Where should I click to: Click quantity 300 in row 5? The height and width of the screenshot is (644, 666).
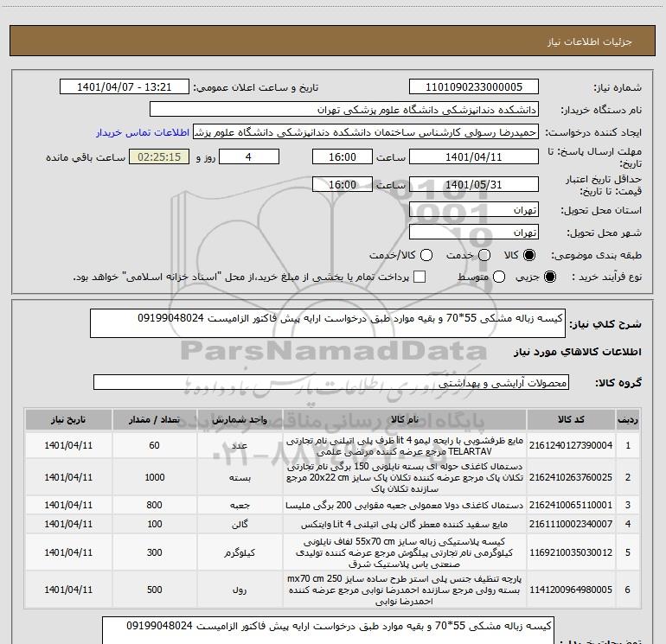click(154, 552)
